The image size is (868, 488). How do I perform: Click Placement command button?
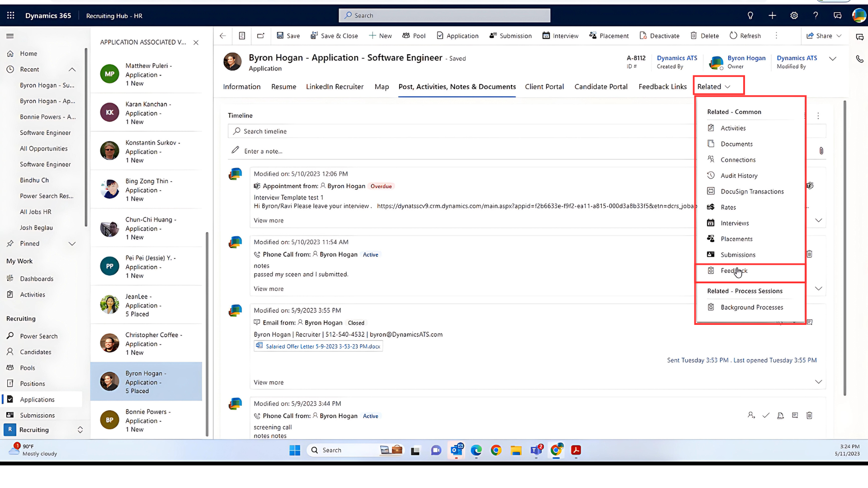pos(609,36)
